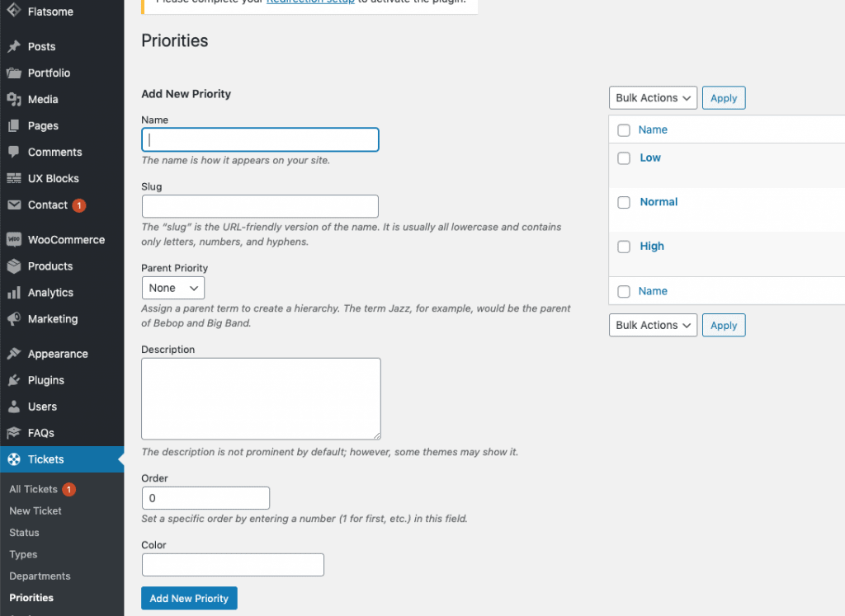Open the Media icon in sidebar
The image size is (845, 616).
point(14,100)
